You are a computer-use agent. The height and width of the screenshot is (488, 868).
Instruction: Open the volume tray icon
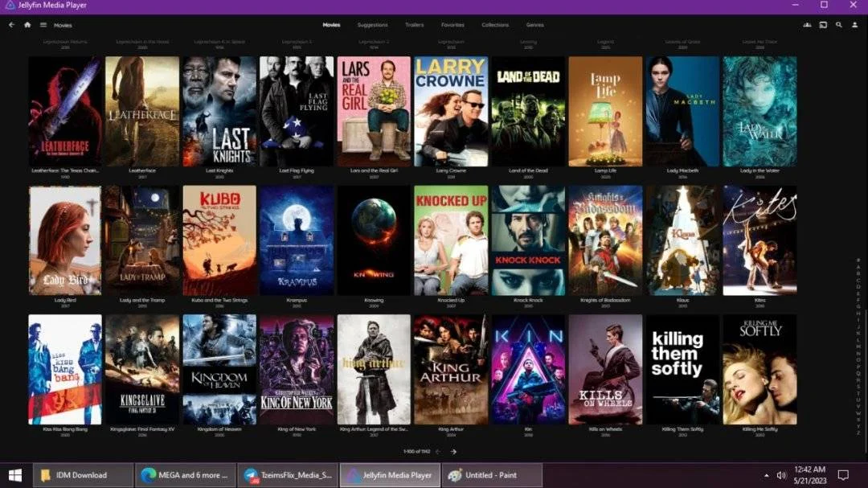pos(782,475)
